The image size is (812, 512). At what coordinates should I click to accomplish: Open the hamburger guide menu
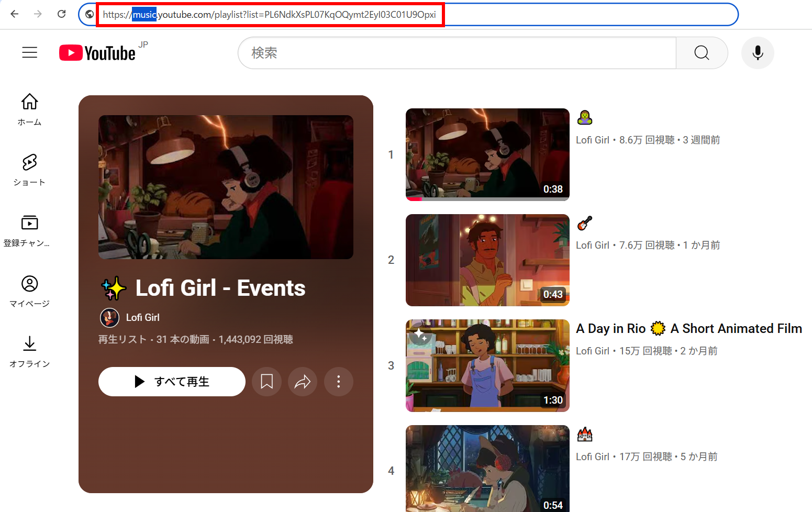pos(30,52)
